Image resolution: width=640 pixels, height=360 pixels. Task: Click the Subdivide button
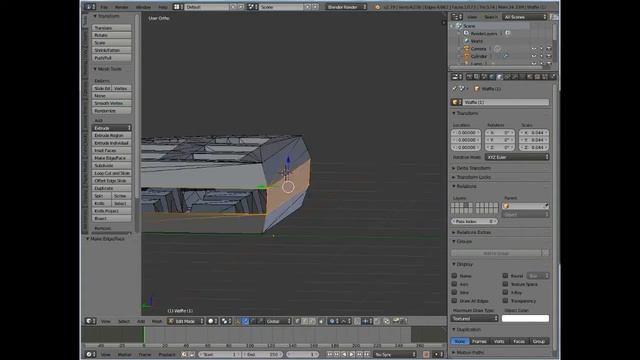(x=111, y=165)
